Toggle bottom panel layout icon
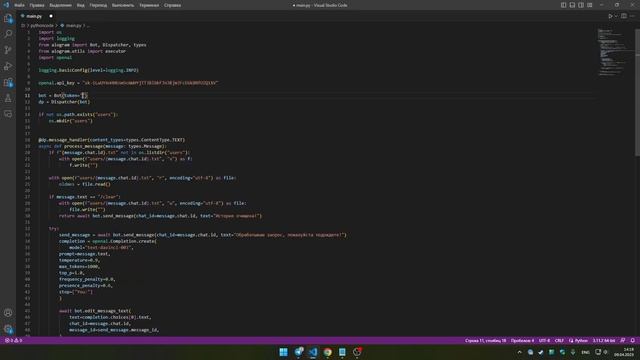Viewport: 640px width, 360px height. pyautogui.click(x=572, y=5)
